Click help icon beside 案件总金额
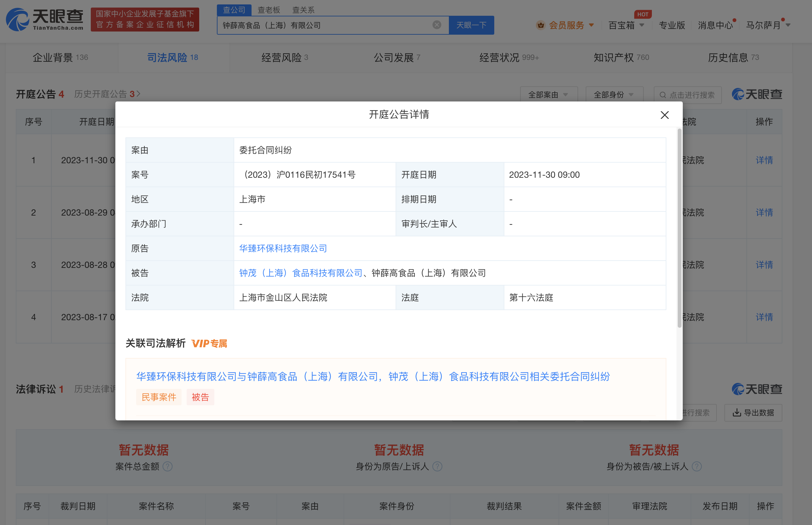The width and height of the screenshot is (812, 525). coord(167,466)
